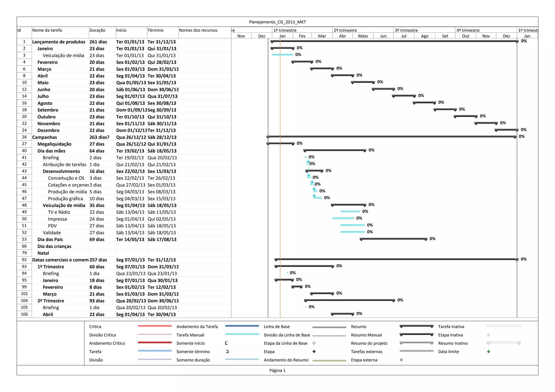The image size is (555, 392).
Task: Select the Megaliquidação task name
Action: click(x=54, y=144)
